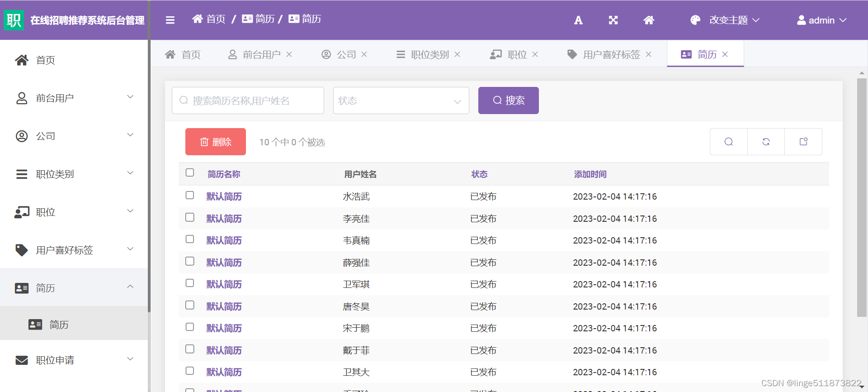The image size is (868, 392).
Task: Click the palette theme icon
Action: coord(695,20)
